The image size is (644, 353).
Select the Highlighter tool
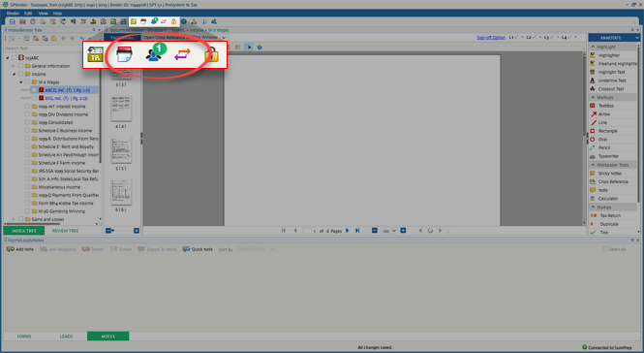click(x=609, y=55)
